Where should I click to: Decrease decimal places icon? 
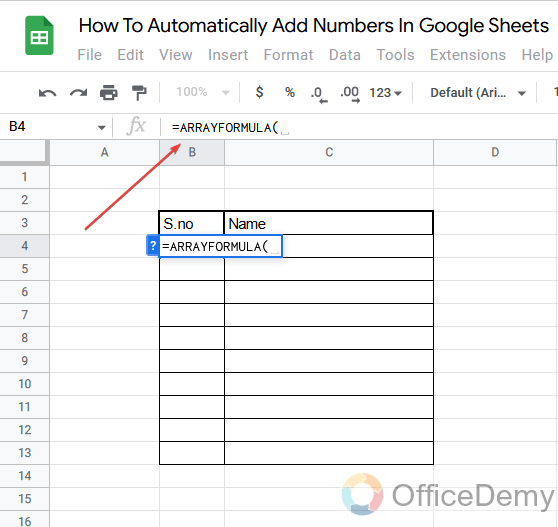tap(319, 95)
